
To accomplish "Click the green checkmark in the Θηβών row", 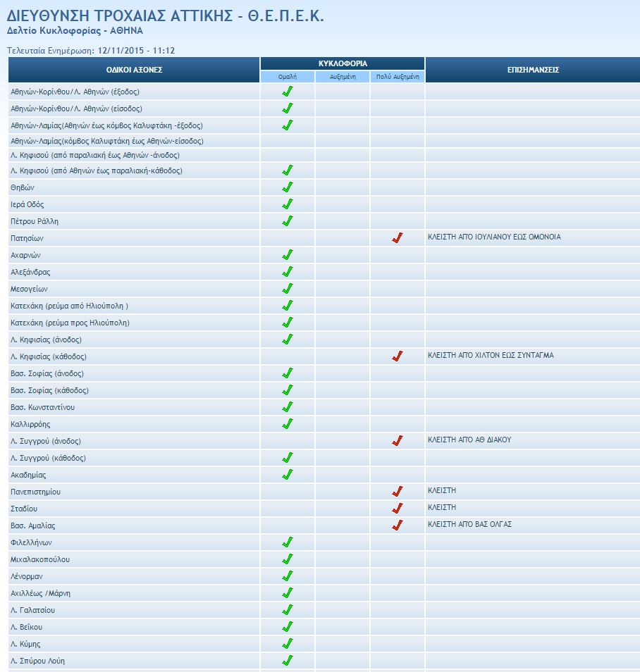I will [287, 187].
